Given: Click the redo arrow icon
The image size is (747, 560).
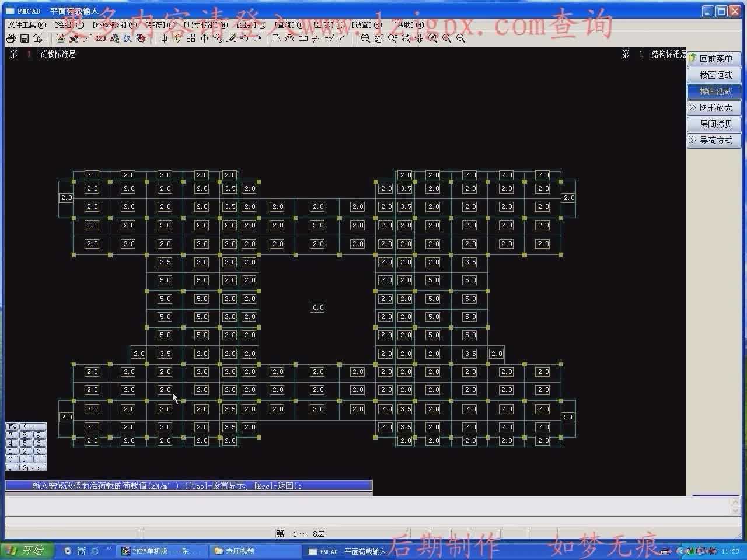Looking at the screenshot, I should 257,38.
